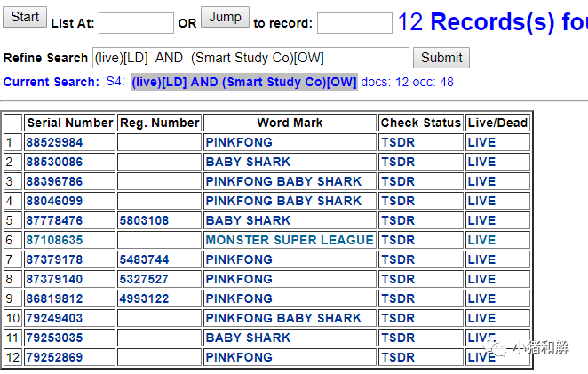The image size is (588, 374).
Task: Check TSDR status for serial 79249403
Action: pyautogui.click(x=398, y=318)
